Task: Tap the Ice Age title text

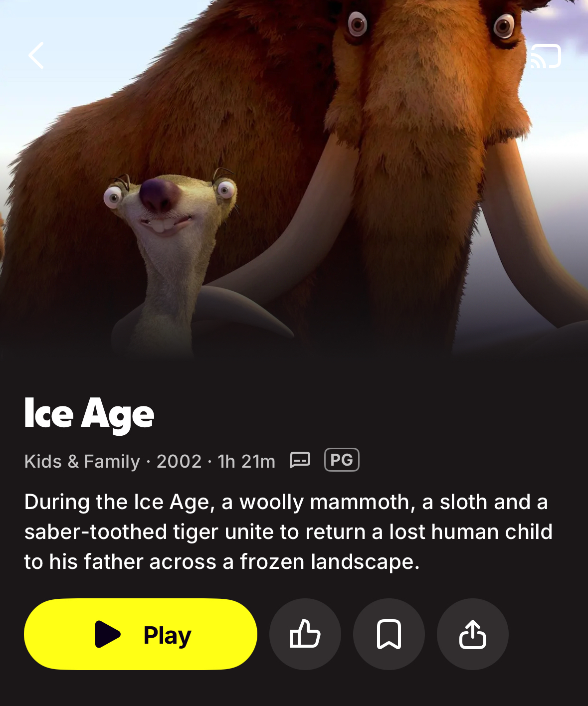Action: (89, 414)
